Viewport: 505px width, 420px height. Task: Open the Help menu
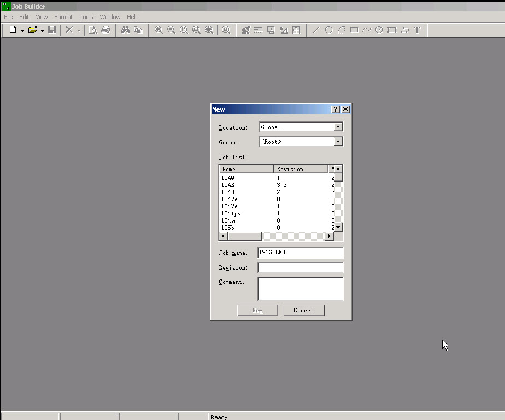pyautogui.click(x=132, y=17)
